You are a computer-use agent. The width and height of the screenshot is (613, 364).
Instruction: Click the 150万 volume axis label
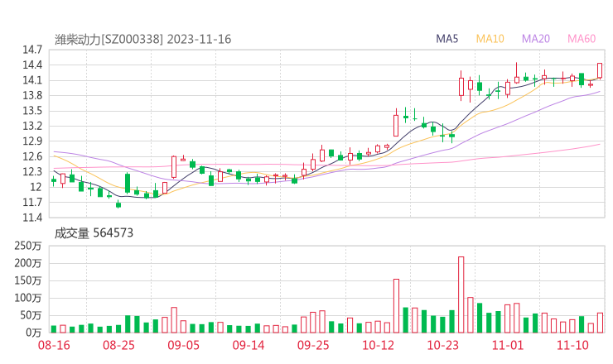tap(28, 280)
